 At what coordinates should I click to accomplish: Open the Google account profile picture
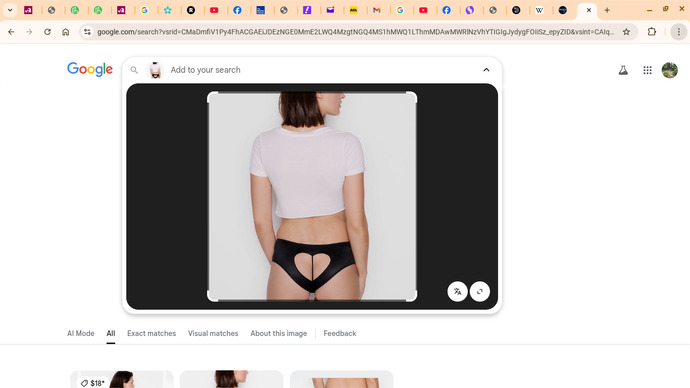point(670,70)
